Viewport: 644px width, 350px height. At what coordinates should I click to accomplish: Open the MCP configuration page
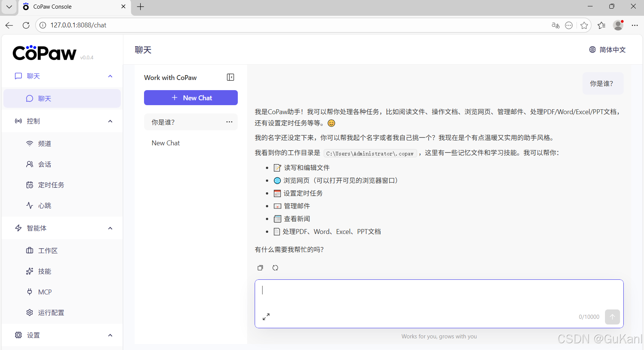(44, 292)
